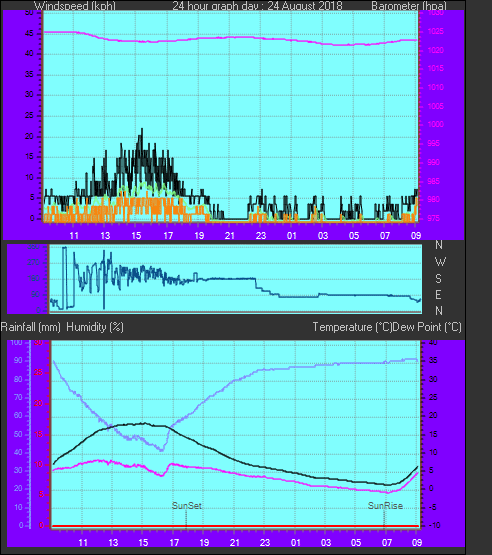
Task: Click hour 09 on the temperature graph axis
Action: (417, 543)
